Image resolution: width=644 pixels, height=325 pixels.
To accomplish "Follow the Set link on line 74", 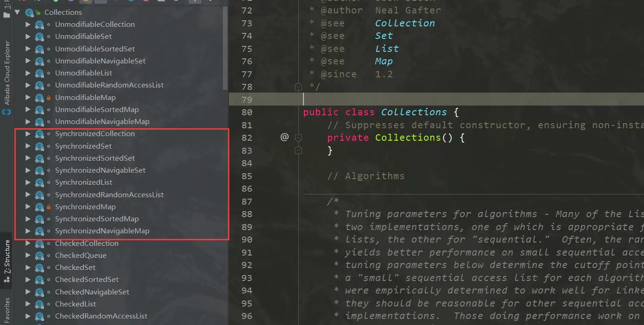I will (x=384, y=36).
